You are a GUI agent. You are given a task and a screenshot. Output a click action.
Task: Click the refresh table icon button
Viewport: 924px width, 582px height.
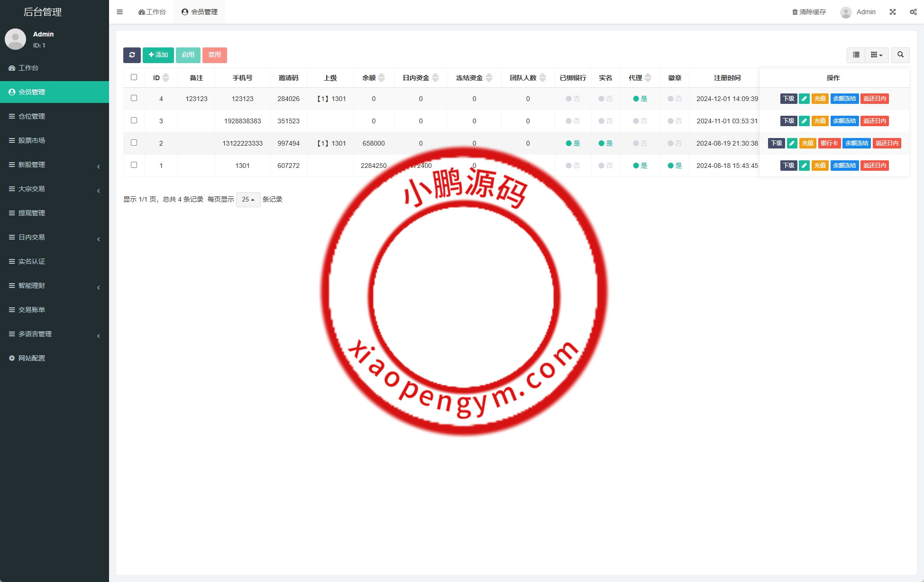132,55
